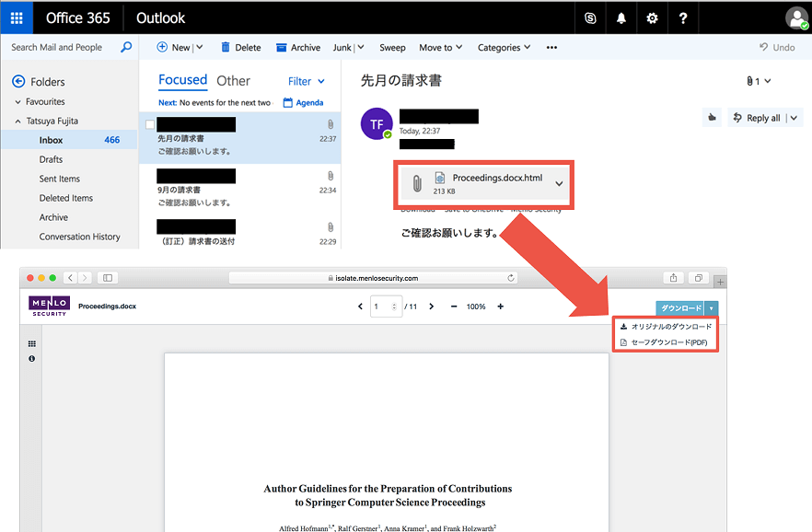Collapse the Tatsuya Fujita folder group
Viewport: 812px width, 532px height.
18,121
